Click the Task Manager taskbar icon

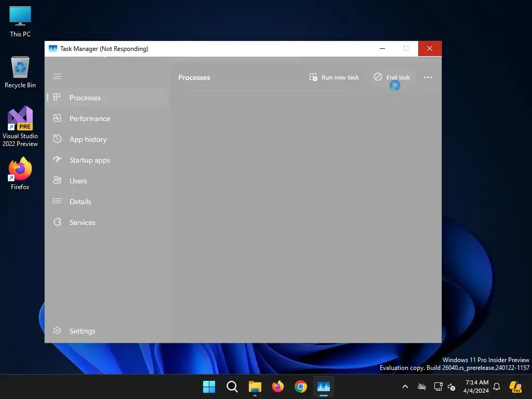pyautogui.click(x=324, y=387)
